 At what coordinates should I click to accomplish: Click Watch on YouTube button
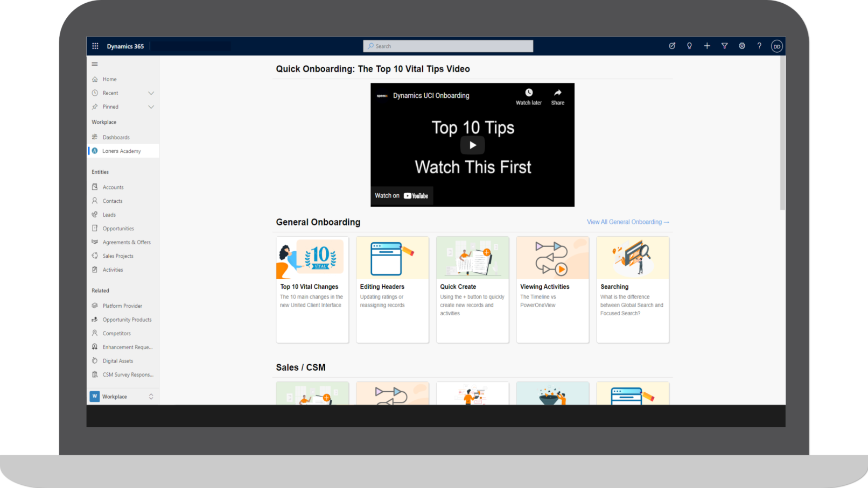(x=402, y=196)
